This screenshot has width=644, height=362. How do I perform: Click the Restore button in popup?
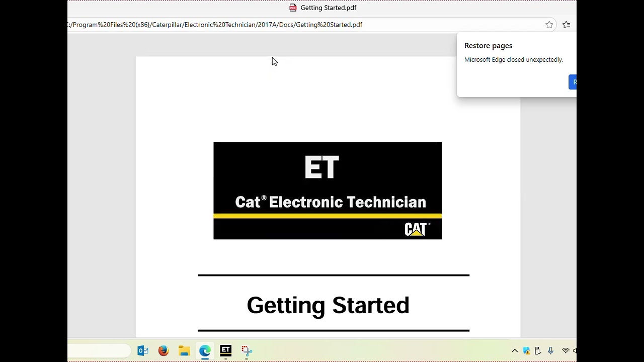tap(573, 82)
